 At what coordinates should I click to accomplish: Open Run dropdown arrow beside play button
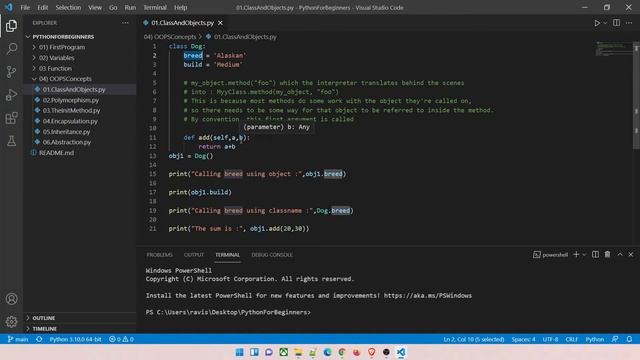point(605,23)
